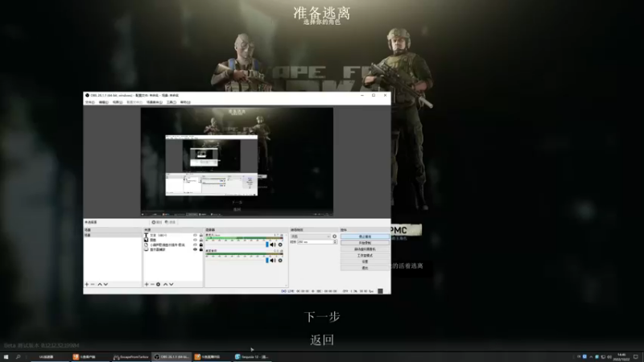Click the 工作室模式 studio mode button
The image size is (644, 362).
click(365, 255)
